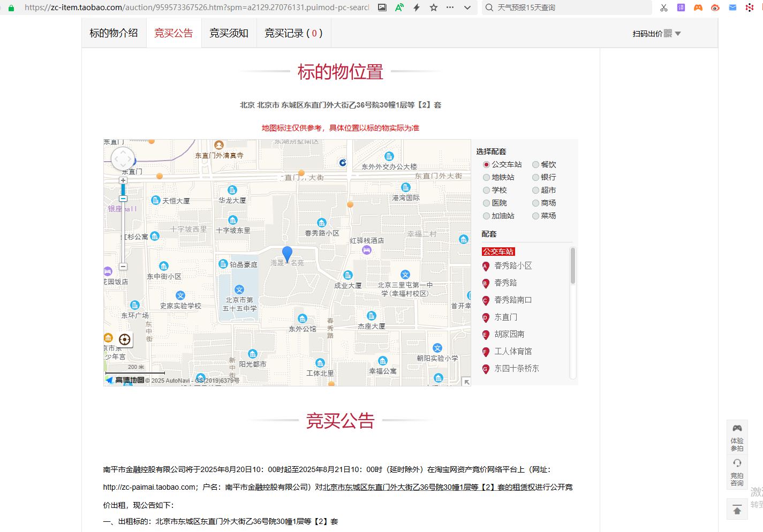Open the browser address bar dropdown chevron
The image size is (763, 532).
click(467, 7)
